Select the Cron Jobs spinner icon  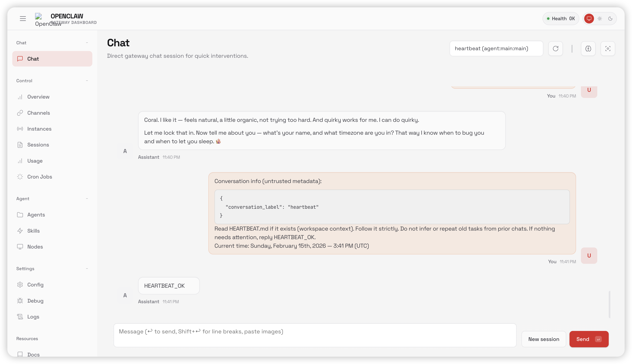click(20, 176)
